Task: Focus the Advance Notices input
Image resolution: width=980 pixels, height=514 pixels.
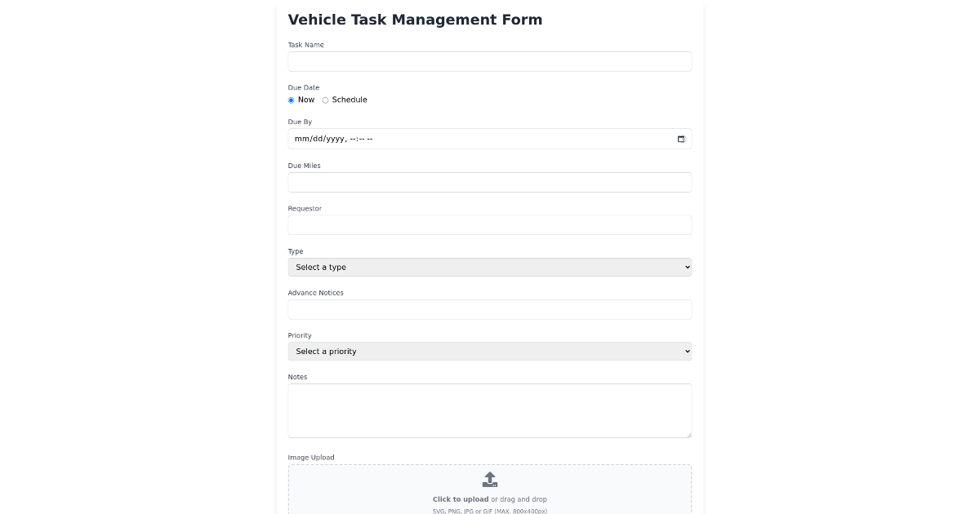Action: click(490, 309)
